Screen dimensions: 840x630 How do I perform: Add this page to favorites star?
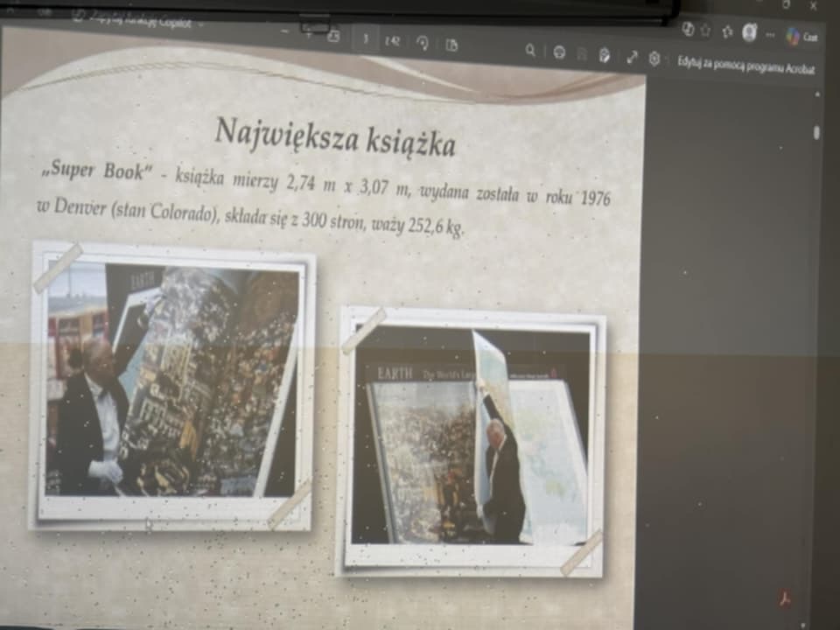[x=705, y=30]
